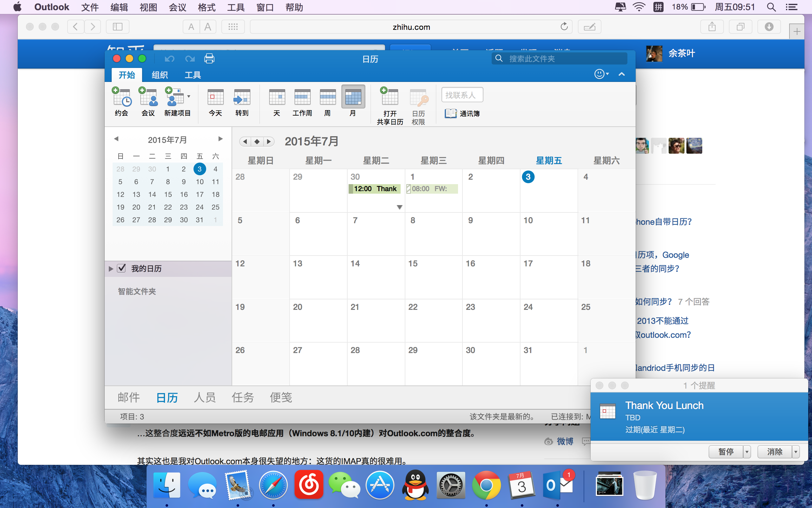Open the 转到 date picker
Screen dimensions: 812x508
[x=242, y=102]
